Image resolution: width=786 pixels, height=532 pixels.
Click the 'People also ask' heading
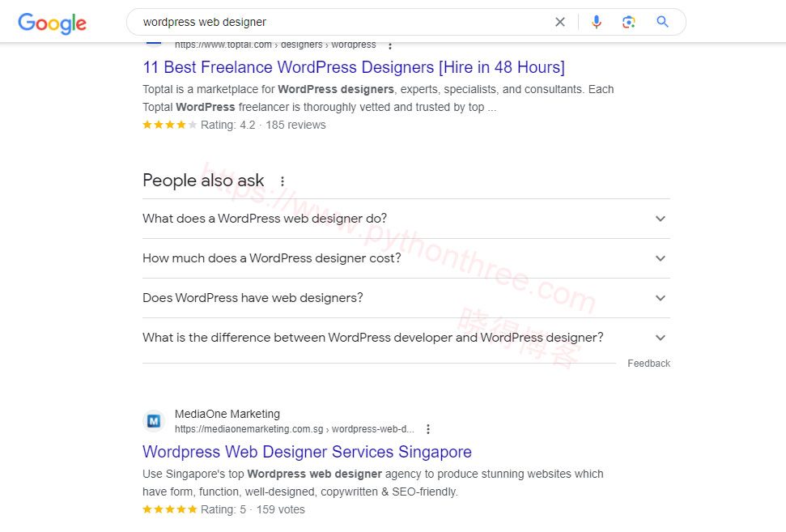click(203, 181)
